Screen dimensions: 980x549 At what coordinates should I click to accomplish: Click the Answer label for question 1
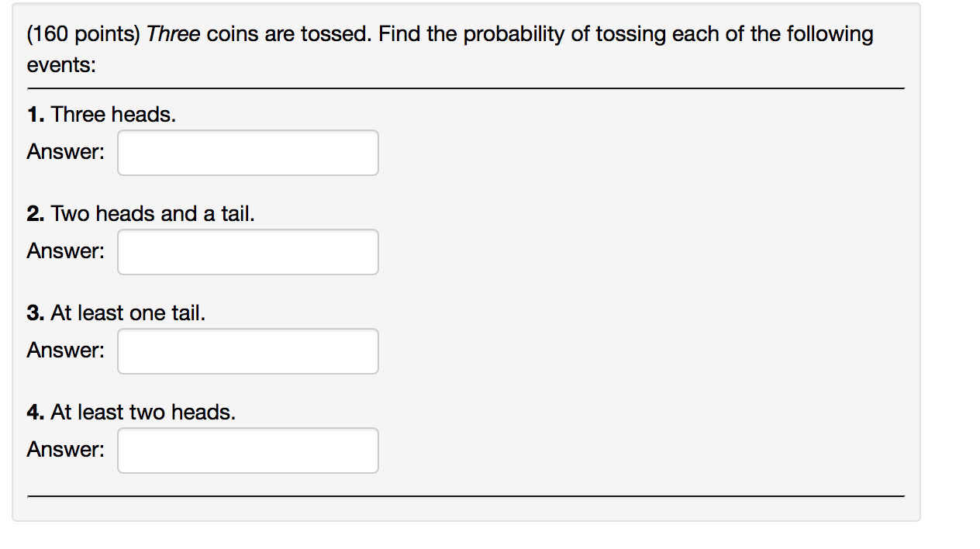pyautogui.click(x=65, y=151)
